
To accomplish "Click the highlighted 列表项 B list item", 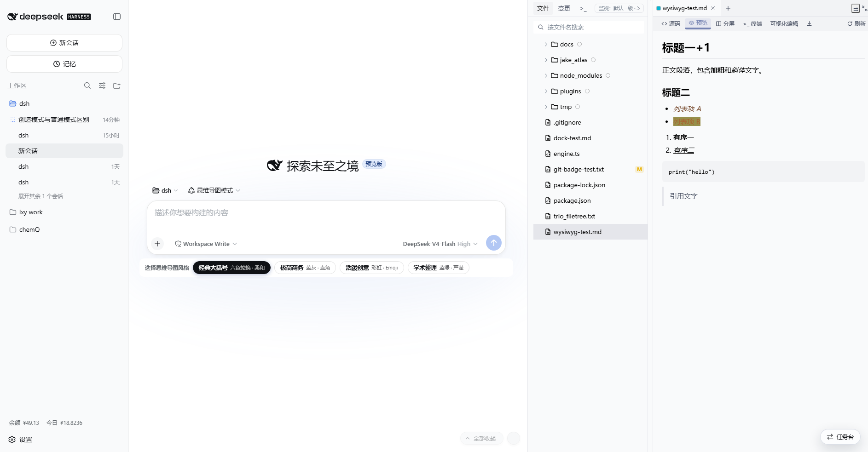I will 687,121.
